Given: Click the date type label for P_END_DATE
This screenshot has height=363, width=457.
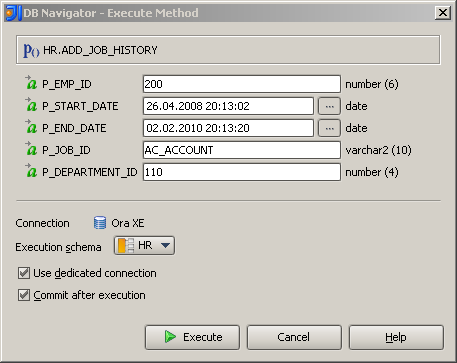Looking at the screenshot, I should click(x=356, y=128).
